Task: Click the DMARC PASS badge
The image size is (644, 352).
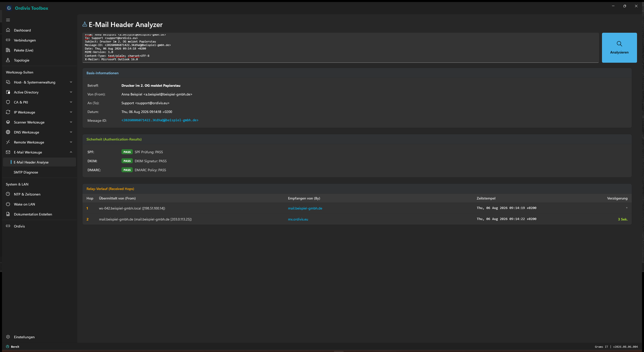Action: (x=127, y=170)
